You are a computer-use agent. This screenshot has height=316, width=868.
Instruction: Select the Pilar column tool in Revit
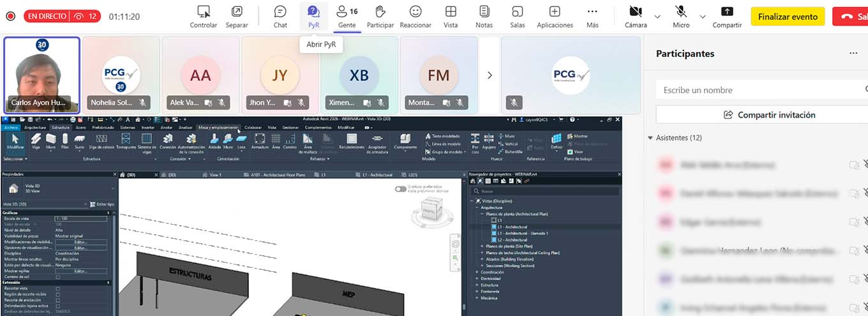pos(64,140)
